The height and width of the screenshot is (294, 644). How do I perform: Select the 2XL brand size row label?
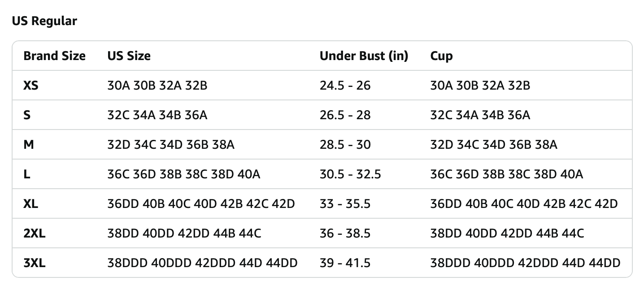(x=35, y=233)
